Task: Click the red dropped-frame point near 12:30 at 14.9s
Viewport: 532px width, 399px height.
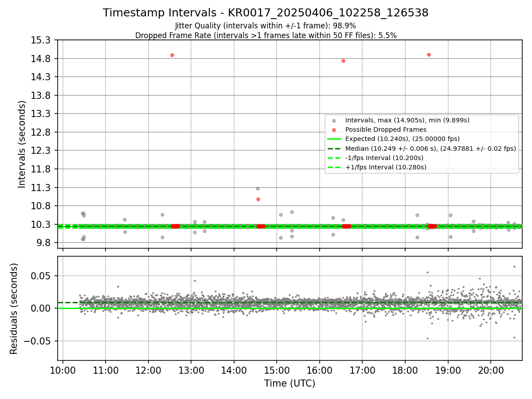Action: coord(172,55)
